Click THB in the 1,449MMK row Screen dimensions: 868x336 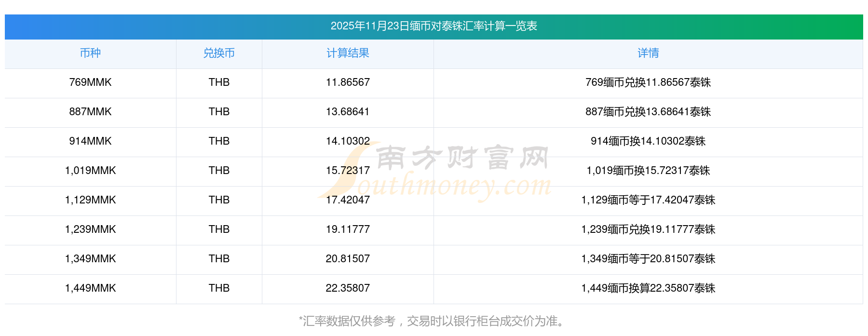click(219, 288)
